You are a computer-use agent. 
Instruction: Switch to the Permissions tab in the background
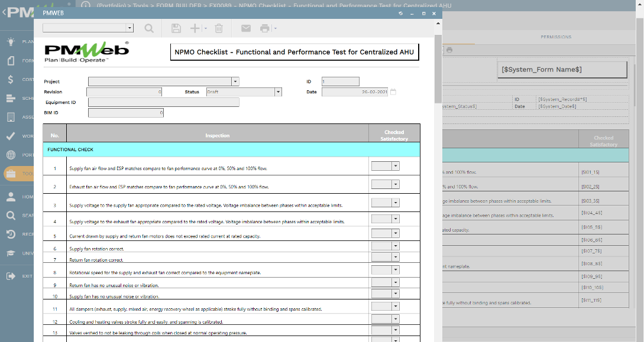[556, 37]
